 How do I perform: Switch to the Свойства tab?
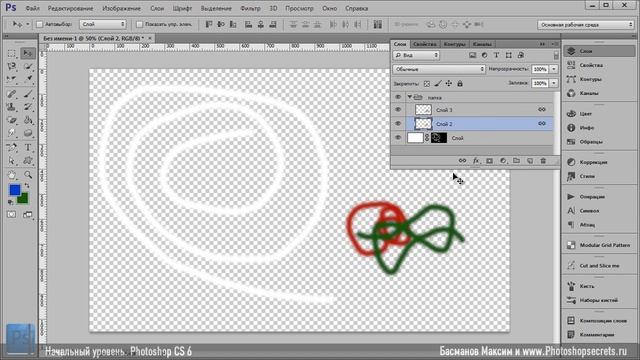tap(424, 44)
